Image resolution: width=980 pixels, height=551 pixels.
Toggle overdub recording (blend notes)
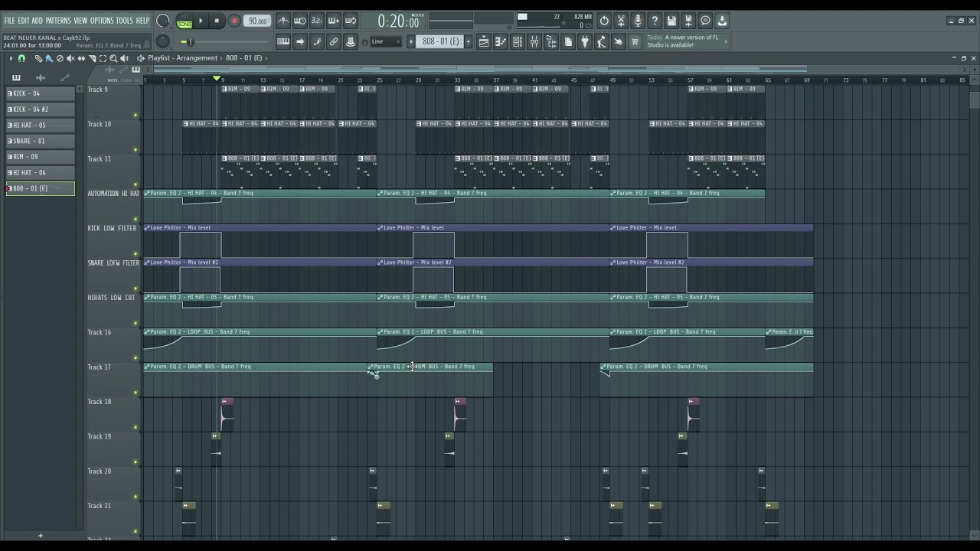click(x=334, y=21)
